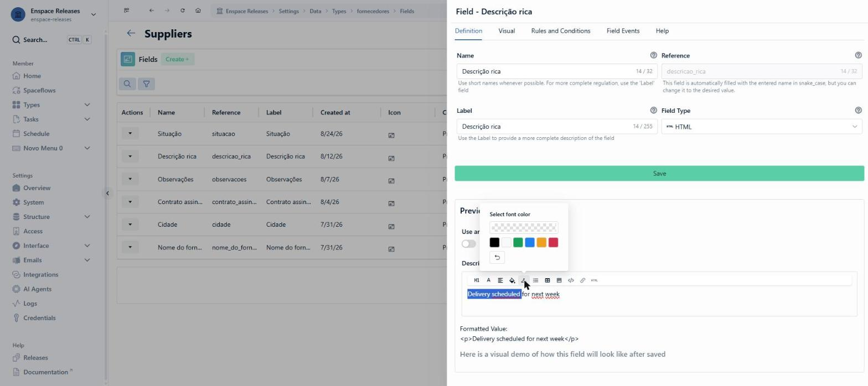
Task: Pick the white font color swatch
Action: tap(506, 242)
